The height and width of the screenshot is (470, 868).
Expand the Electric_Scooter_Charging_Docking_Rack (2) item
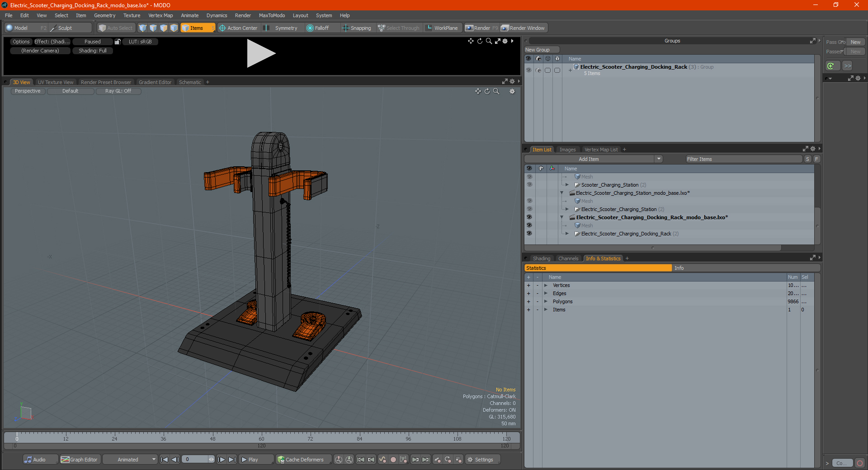click(x=567, y=234)
